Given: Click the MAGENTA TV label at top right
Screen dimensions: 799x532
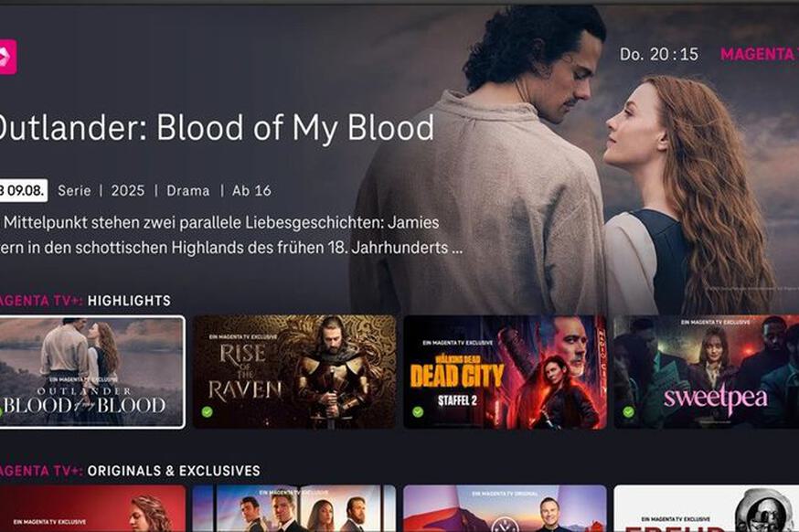Looking at the screenshot, I should pyautogui.click(x=760, y=54).
